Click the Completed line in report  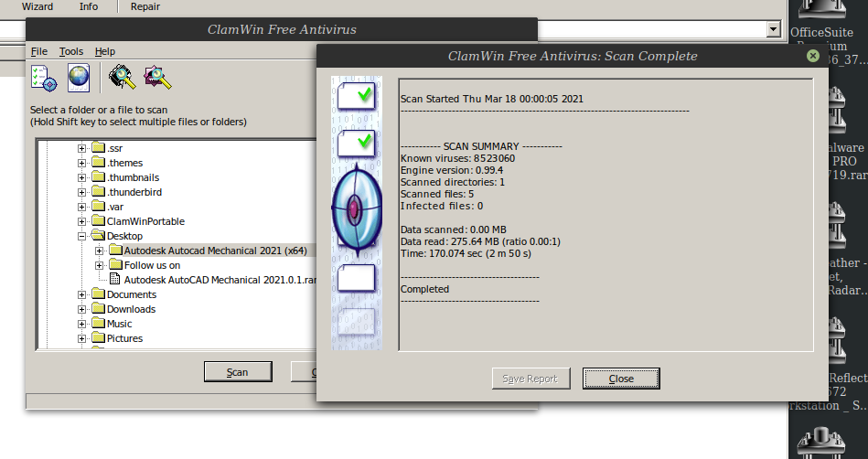(x=424, y=289)
